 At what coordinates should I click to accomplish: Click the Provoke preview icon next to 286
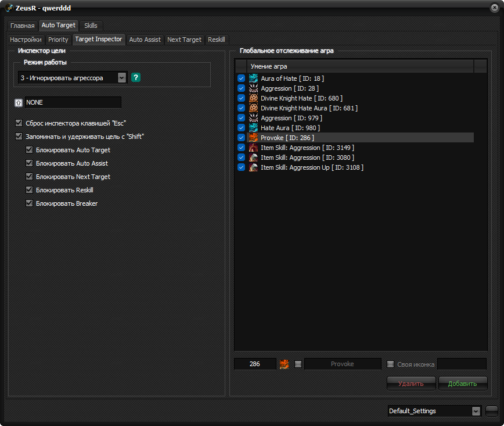click(284, 364)
